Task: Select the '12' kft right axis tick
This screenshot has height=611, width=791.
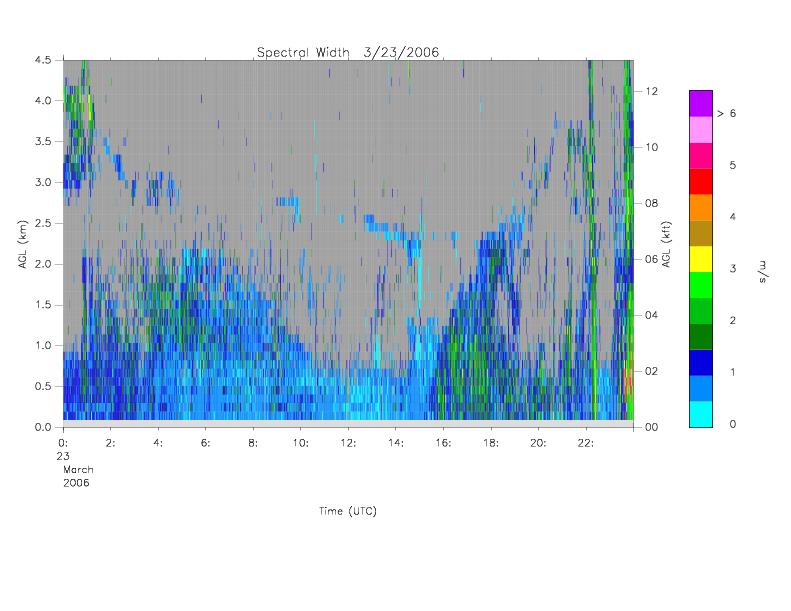Action: tap(651, 91)
